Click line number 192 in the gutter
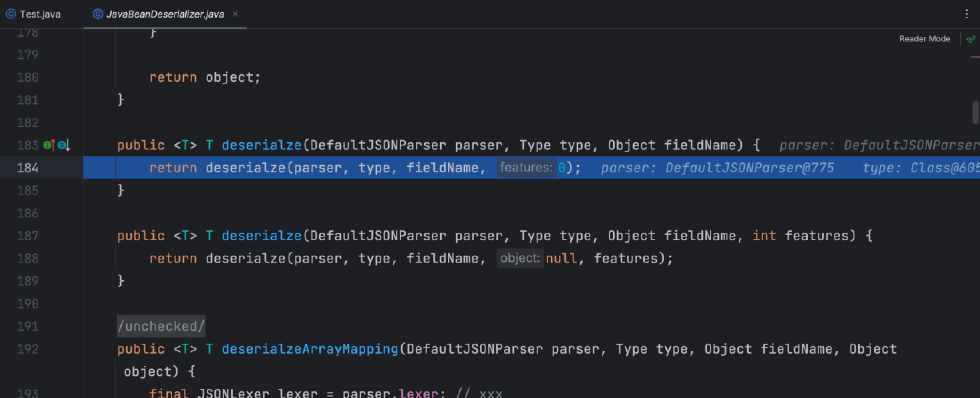The width and height of the screenshot is (980, 398). 28,349
